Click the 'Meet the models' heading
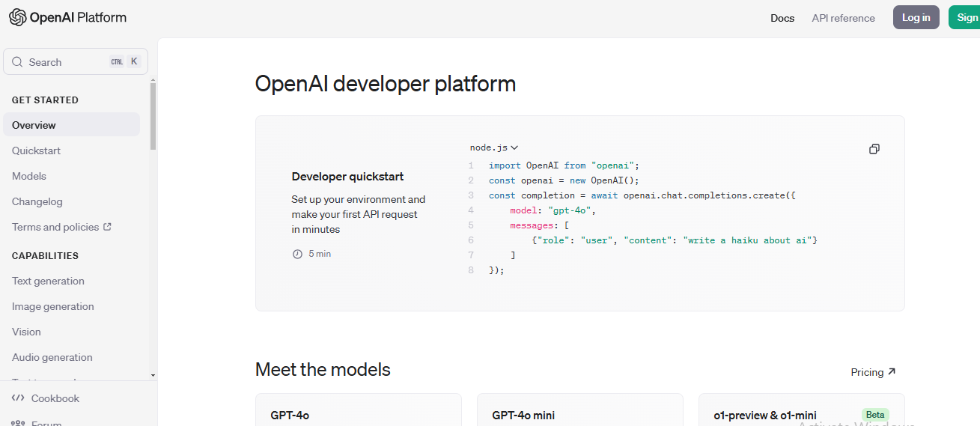Image resolution: width=980 pixels, height=426 pixels. (323, 370)
